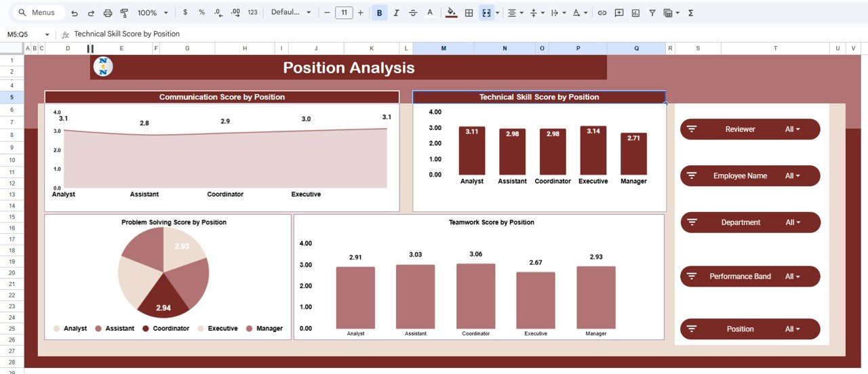Insert a link via toolbar icon

pyautogui.click(x=601, y=13)
